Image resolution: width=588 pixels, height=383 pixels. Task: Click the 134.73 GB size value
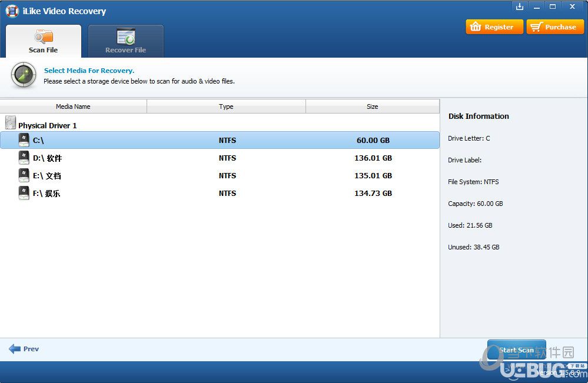click(373, 194)
